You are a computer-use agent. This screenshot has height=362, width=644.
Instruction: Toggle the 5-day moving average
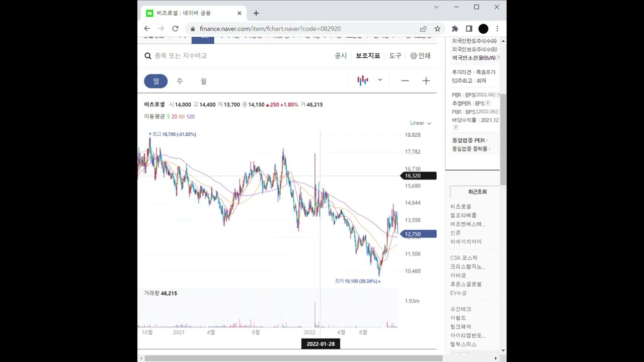pyautogui.click(x=168, y=117)
